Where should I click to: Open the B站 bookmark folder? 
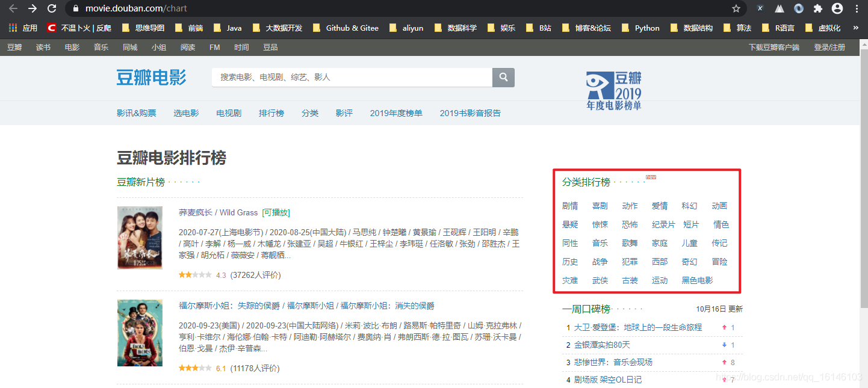click(538, 28)
